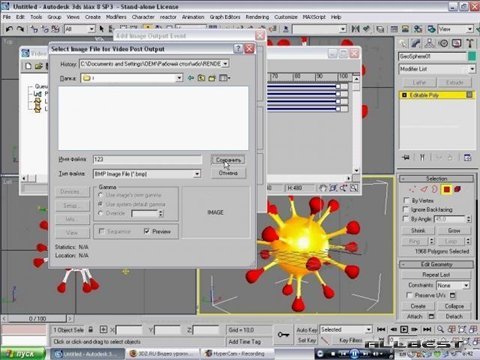The height and width of the screenshot is (360, 480).
Task: Click the object color swatch beside GeoSphere01
Action: pyautogui.click(x=472, y=56)
